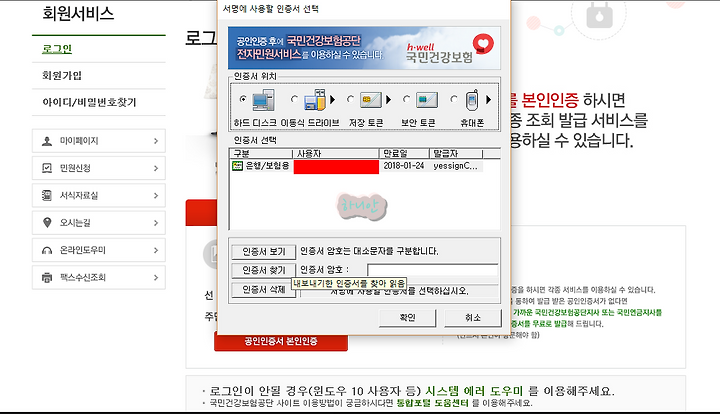Sort certificates by 발급자 column header
Image resolution: width=720 pixels, height=414 pixels.
point(456,154)
